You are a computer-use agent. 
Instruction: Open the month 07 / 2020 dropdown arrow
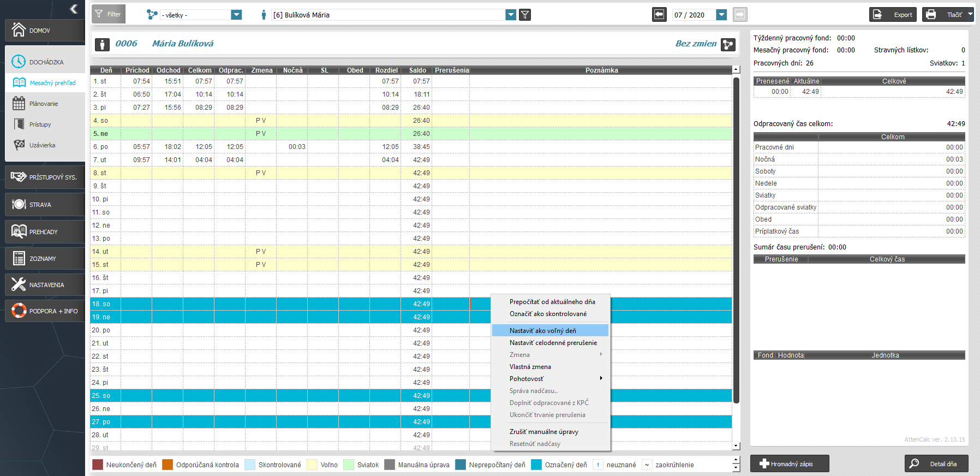click(721, 15)
